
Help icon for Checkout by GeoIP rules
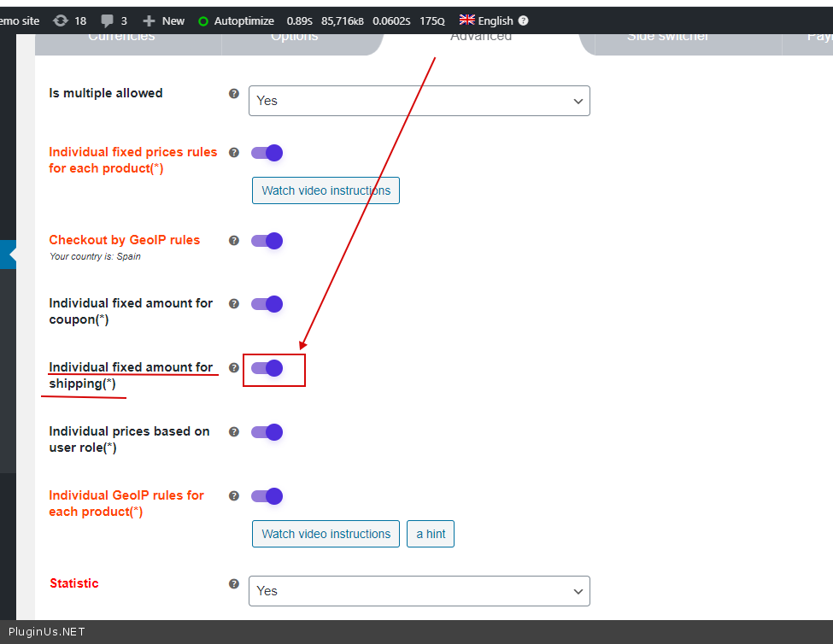(234, 241)
